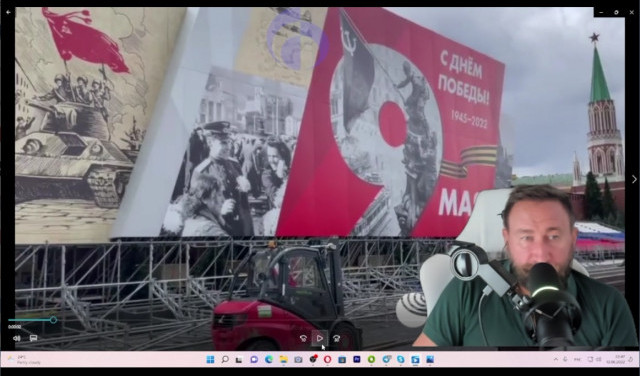Skip back 10 seconds in video

303,338
